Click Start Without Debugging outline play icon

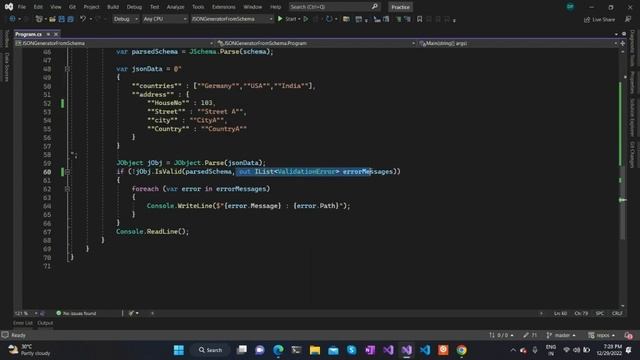pyautogui.click(x=306, y=19)
